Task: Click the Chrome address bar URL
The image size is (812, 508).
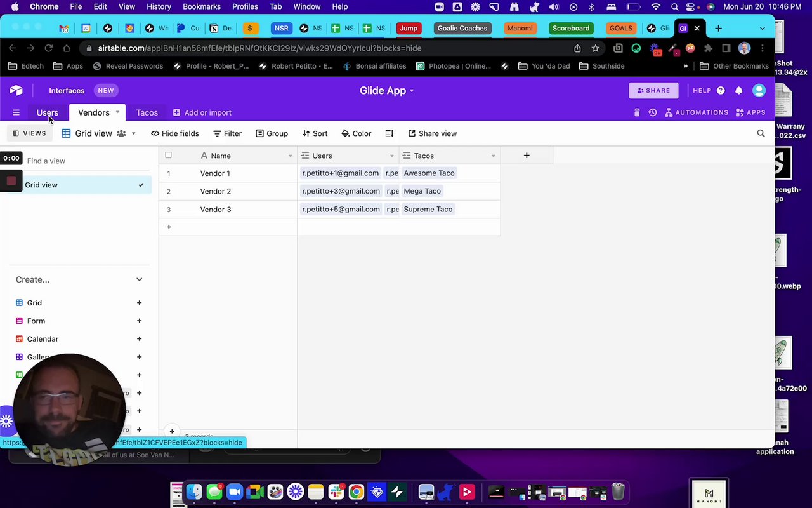Action: click(x=259, y=48)
